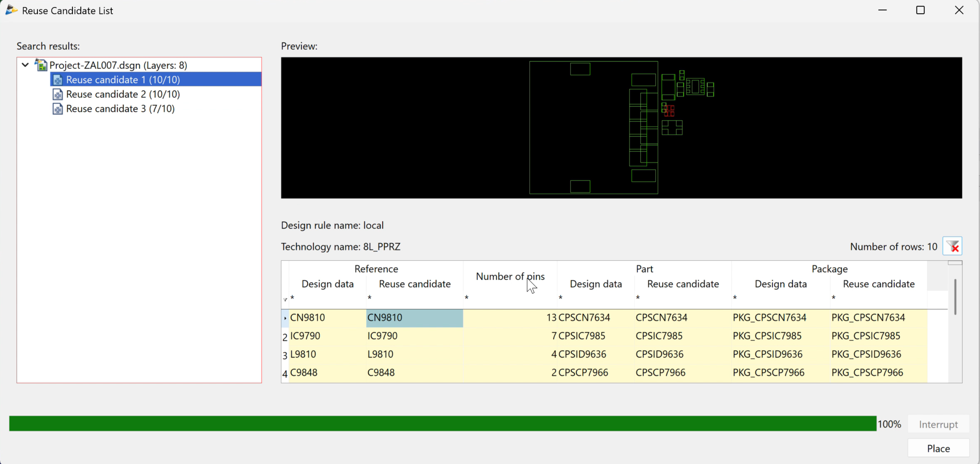Click the application icon in the title bar

(x=11, y=10)
